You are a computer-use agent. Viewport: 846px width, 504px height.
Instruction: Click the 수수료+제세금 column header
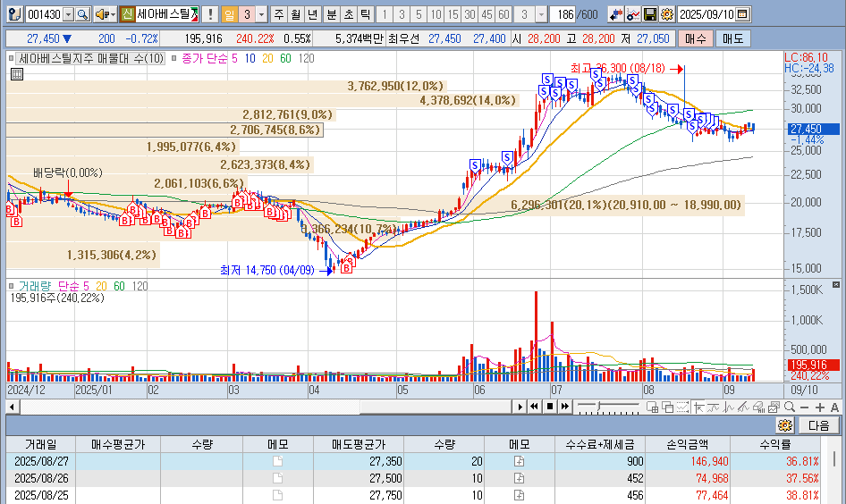[600, 445]
